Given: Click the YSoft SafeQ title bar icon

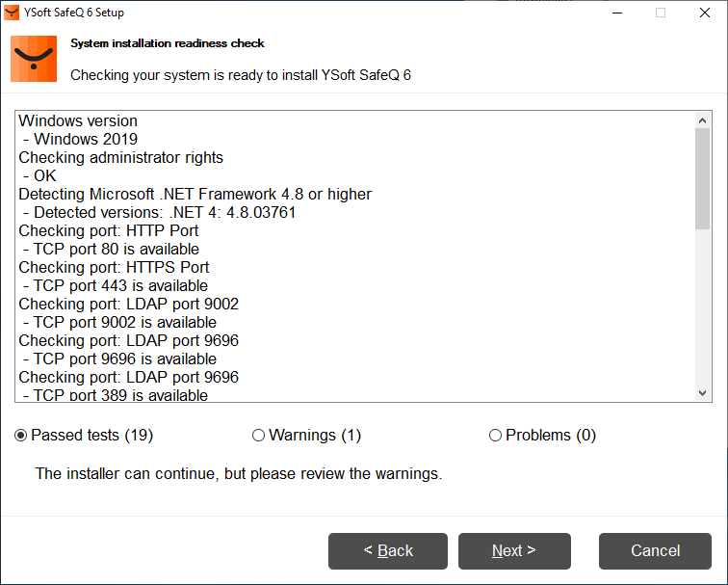Looking at the screenshot, I should click(13, 13).
